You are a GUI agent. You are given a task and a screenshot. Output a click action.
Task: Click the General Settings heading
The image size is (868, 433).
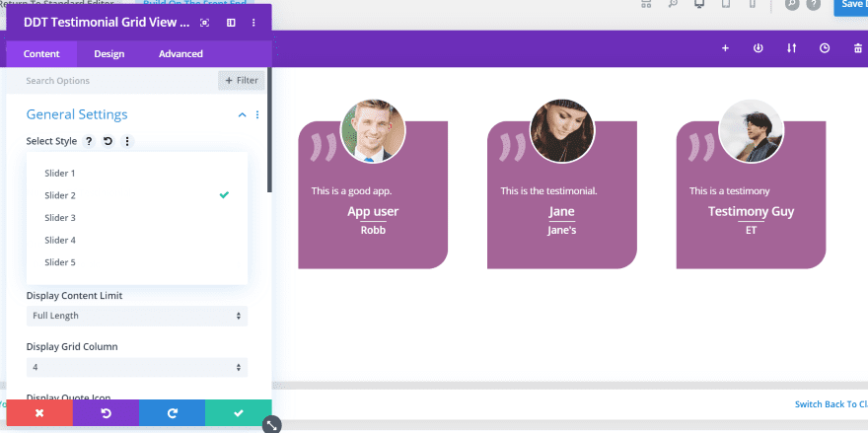[77, 114]
